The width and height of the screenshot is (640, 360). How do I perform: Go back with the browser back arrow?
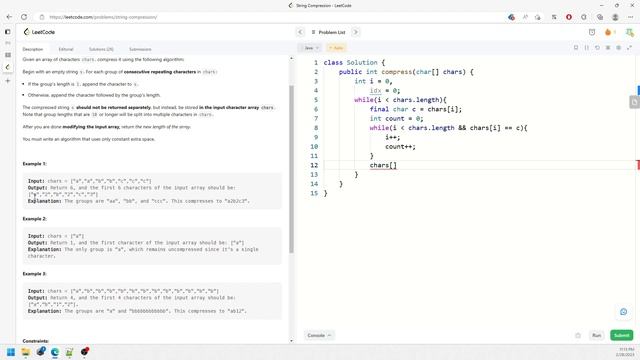(9, 17)
